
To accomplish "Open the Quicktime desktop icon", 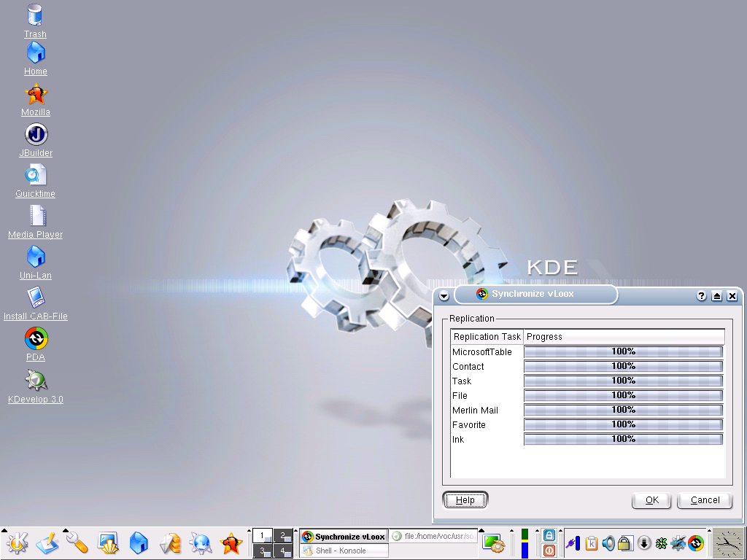I will pos(35,181).
